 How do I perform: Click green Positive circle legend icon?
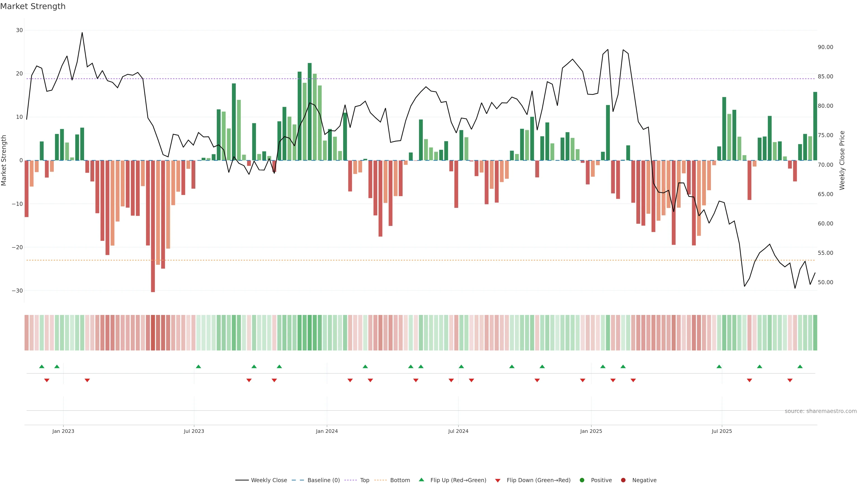(582, 480)
